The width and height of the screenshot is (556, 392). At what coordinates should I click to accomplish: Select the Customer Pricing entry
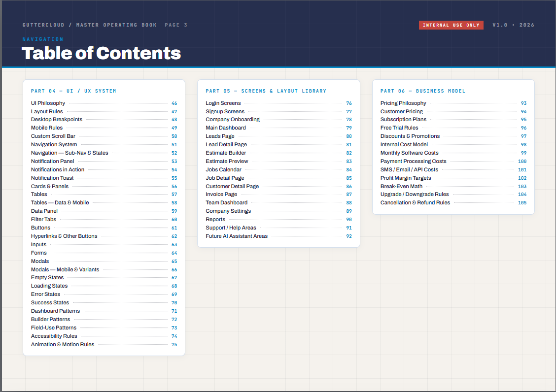pyautogui.click(x=453, y=111)
